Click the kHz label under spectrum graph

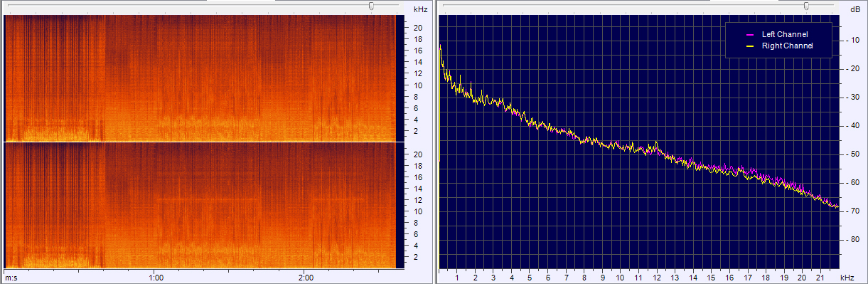(x=847, y=277)
